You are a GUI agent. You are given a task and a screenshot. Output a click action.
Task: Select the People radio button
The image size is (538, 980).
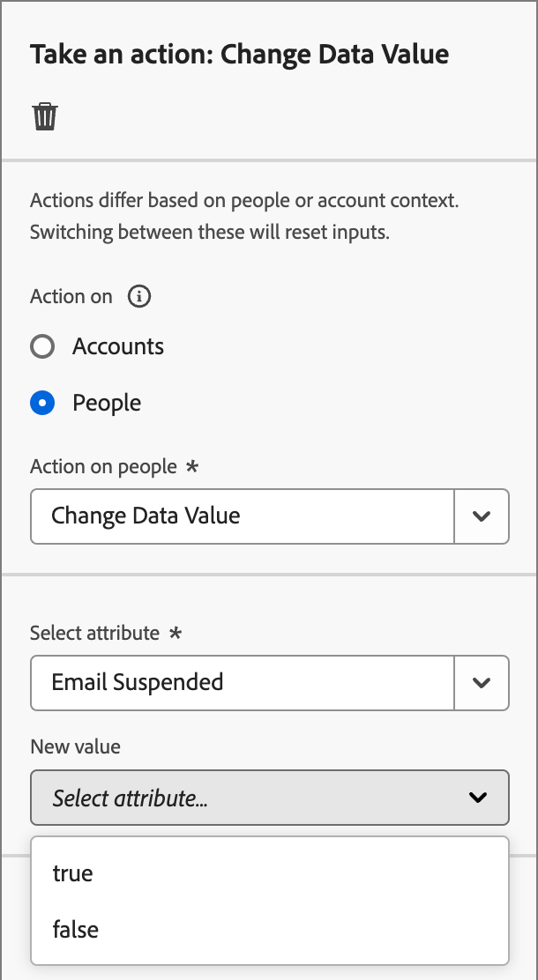(x=42, y=403)
